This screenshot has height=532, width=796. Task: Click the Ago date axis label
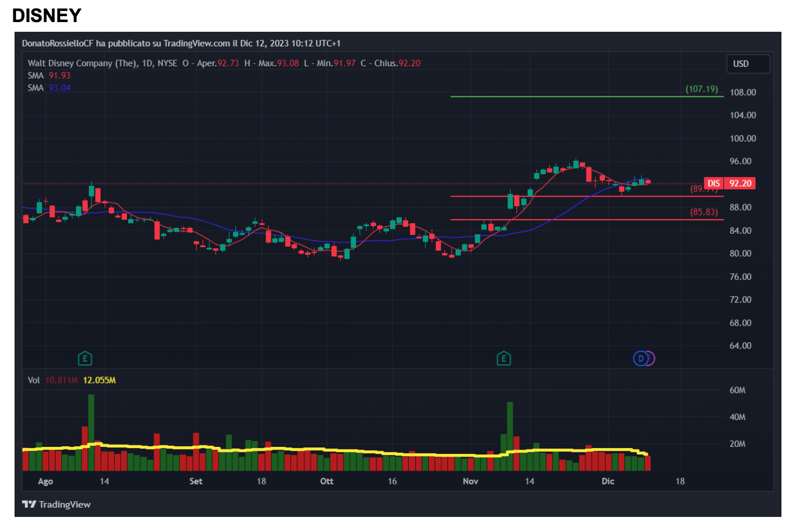tap(45, 481)
